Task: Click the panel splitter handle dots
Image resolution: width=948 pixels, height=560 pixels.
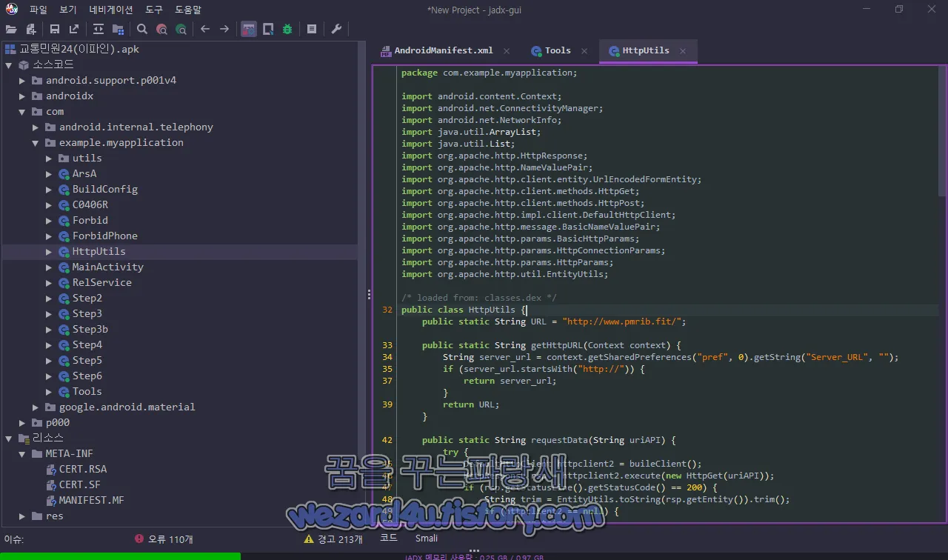Action: tap(369, 294)
